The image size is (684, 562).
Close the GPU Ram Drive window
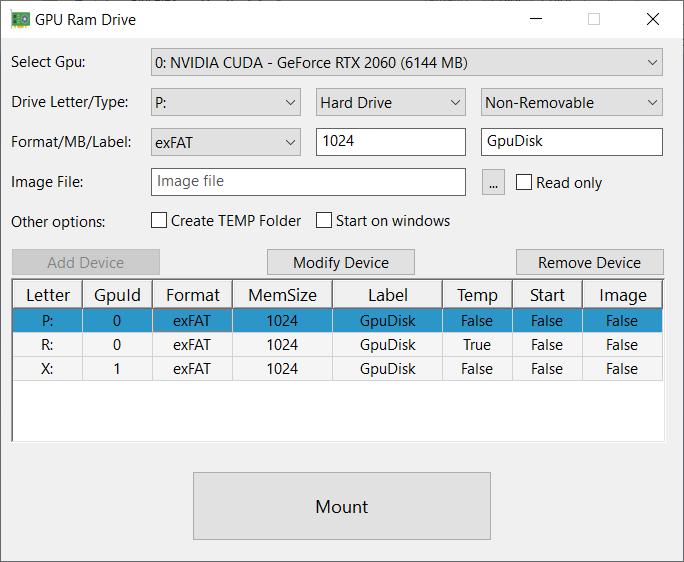pyautogui.click(x=653, y=19)
